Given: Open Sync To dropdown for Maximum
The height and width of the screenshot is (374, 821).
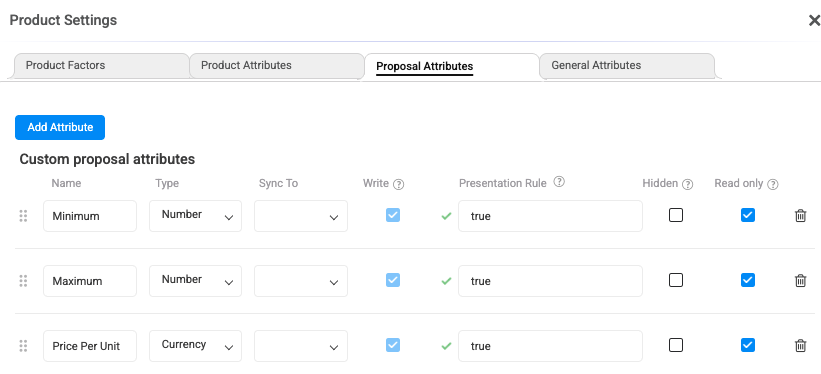Looking at the screenshot, I should 301,281.
